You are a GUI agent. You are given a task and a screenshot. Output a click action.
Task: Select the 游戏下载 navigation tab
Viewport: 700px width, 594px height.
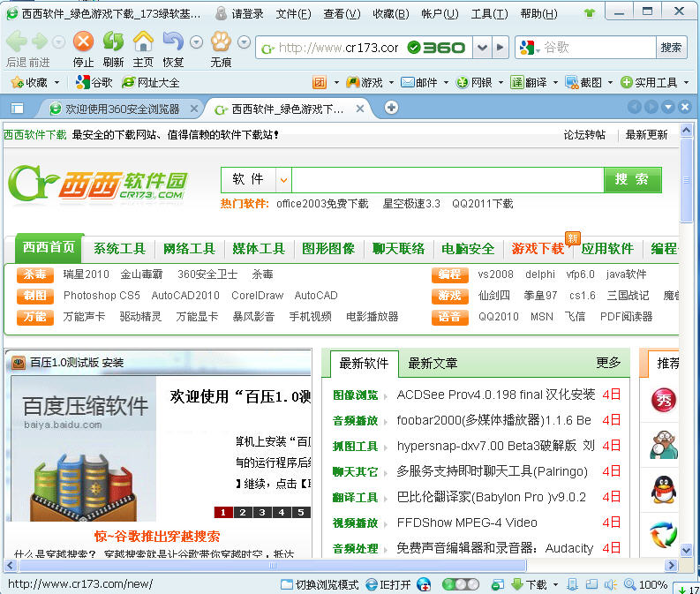538,249
